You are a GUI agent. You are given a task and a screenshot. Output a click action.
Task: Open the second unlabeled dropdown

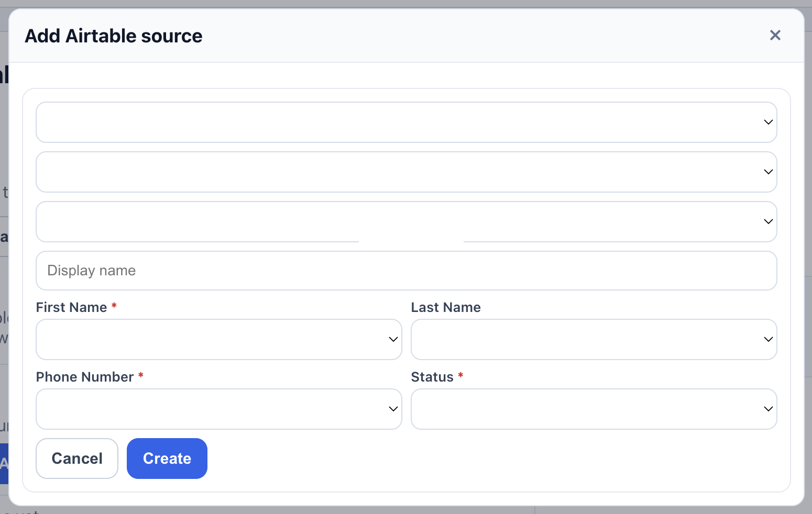pyautogui.click(x=406, y=172)
